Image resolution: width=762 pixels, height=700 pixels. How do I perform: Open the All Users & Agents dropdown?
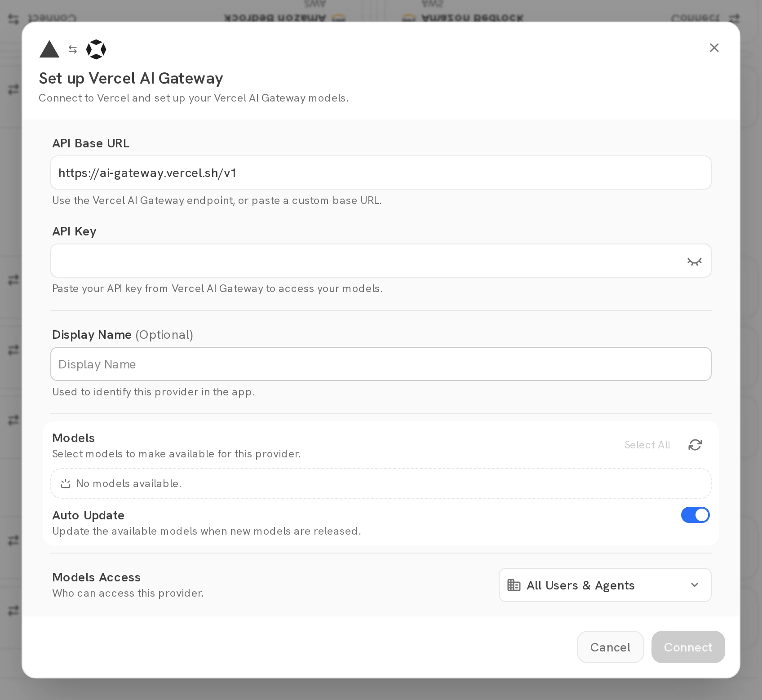point(605,585)
